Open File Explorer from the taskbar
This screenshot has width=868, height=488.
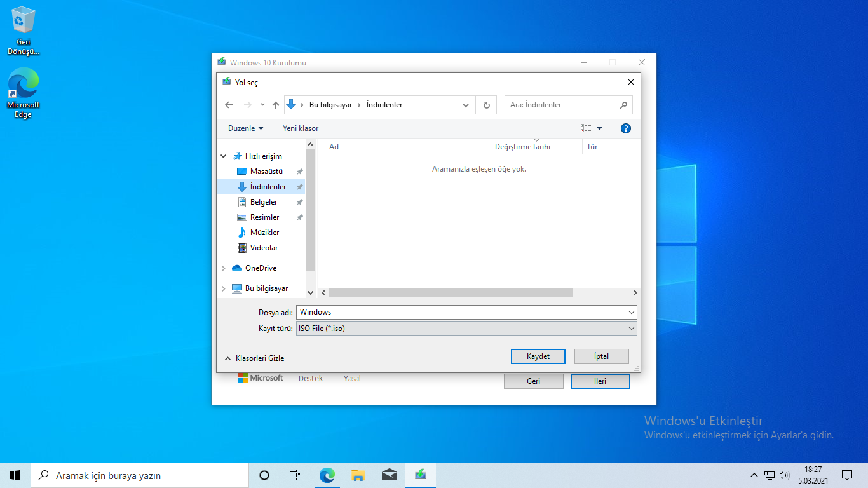pos(358,475)
